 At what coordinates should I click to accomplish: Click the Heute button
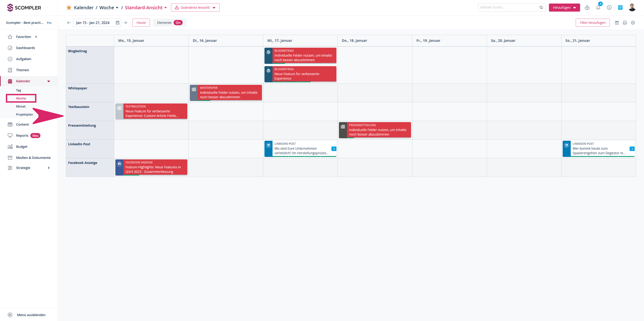click(x=141, y=23)
